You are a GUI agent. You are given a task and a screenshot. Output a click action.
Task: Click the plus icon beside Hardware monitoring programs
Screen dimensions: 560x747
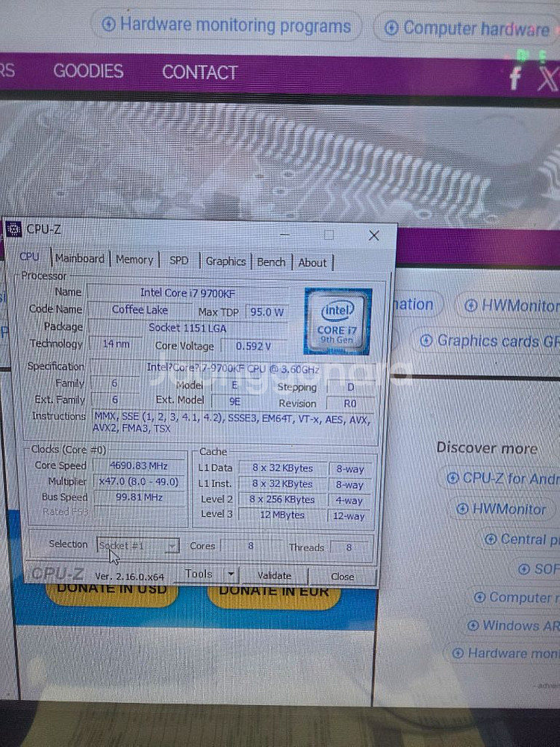tap(109, 25)
